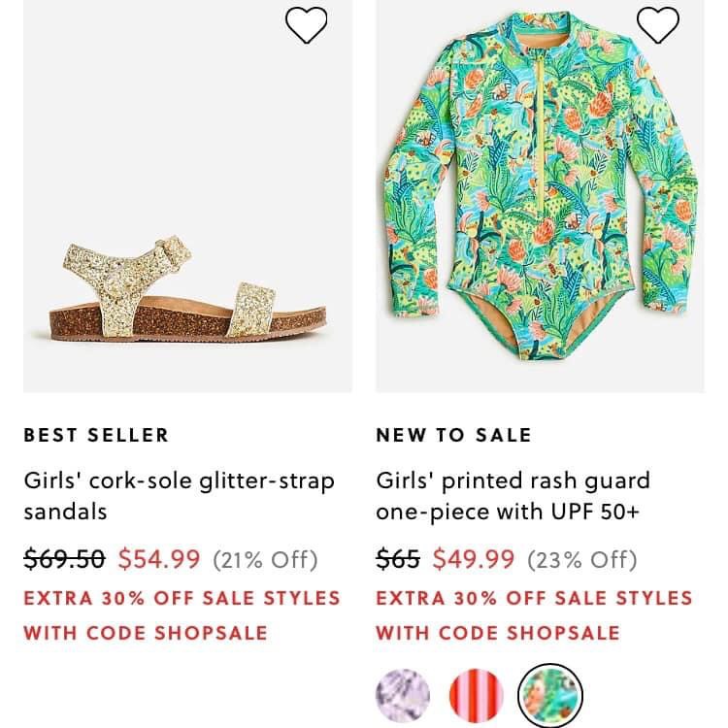Open Girls' cork-sole glitter-strap sandals title

(x=179, y=495)
